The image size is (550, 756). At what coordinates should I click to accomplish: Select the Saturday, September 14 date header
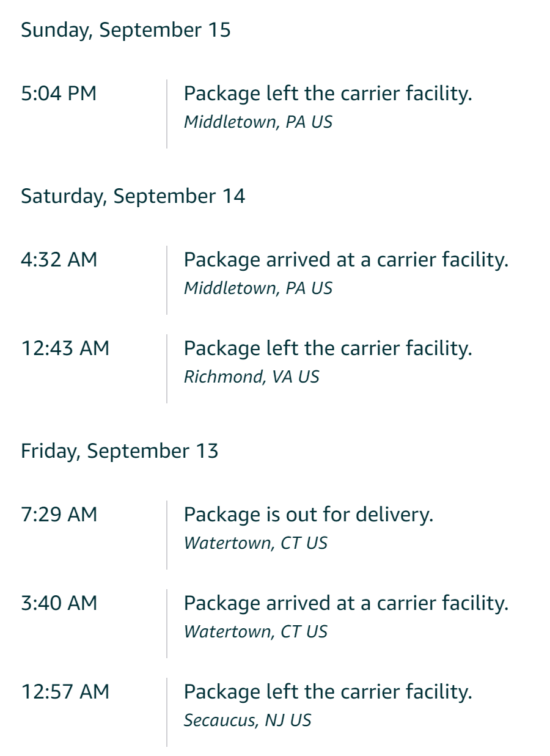tap(133, 196)
